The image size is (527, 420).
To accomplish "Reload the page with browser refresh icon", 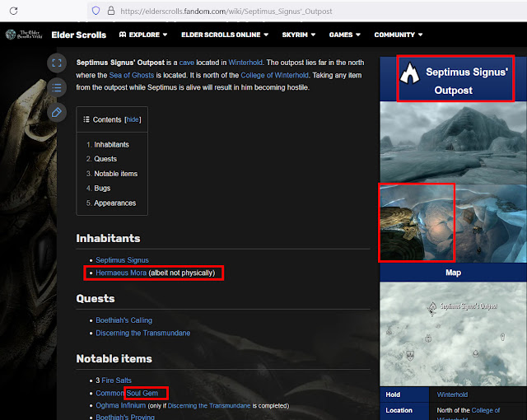I will tap(13, 11).
